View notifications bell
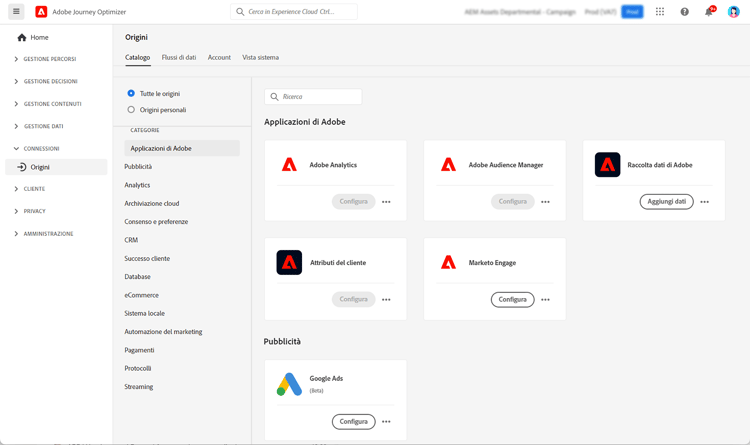The width and height of the screenshot is (750, 445). (x=709, y=11)
